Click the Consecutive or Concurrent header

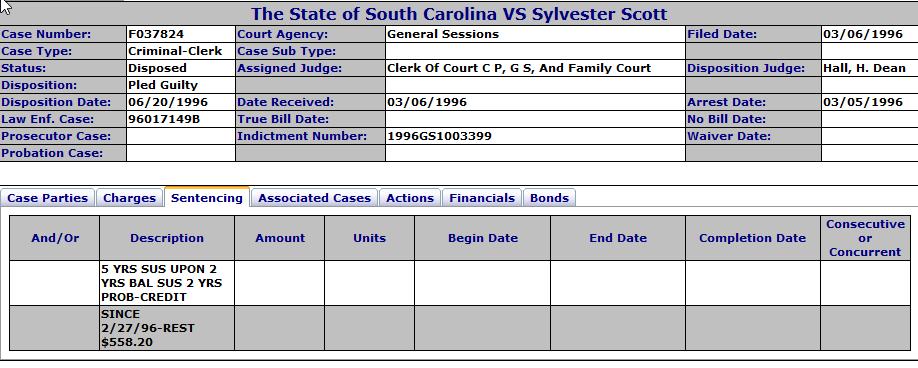pyautogui.click(x=865, y=238)
